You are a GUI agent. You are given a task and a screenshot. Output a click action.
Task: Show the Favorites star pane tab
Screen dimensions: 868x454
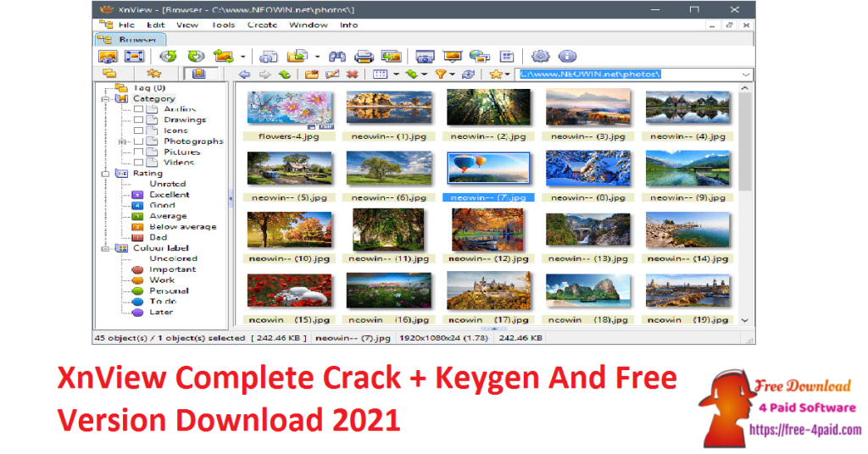[153, 74]
